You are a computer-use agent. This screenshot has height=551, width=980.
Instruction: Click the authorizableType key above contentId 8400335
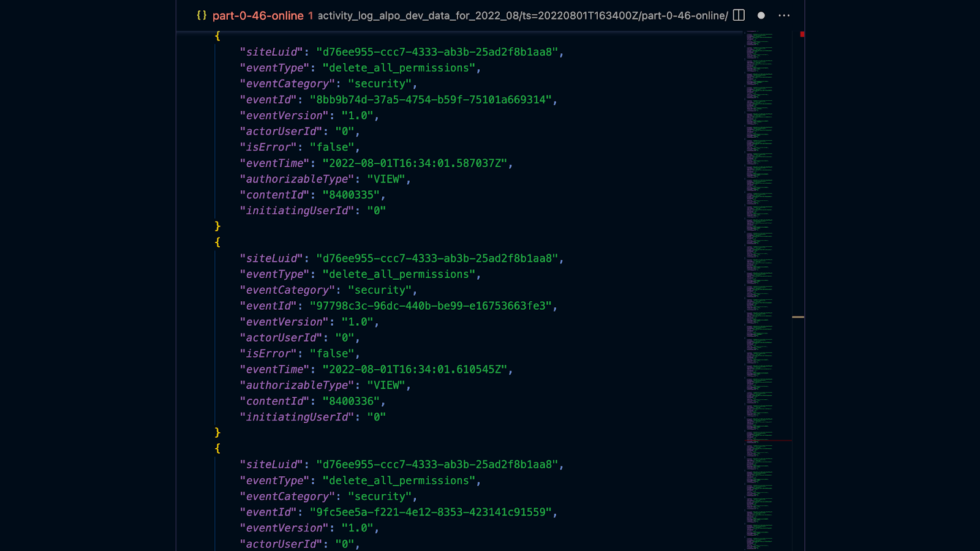tap(297, 179)
